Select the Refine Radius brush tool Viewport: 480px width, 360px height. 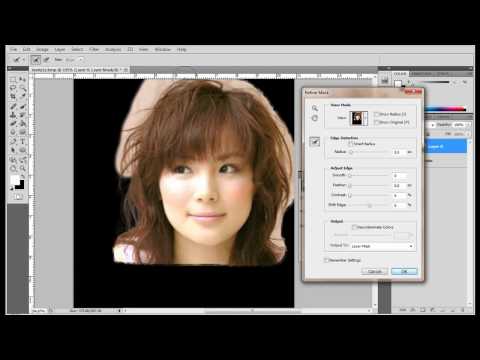point(315,142)
